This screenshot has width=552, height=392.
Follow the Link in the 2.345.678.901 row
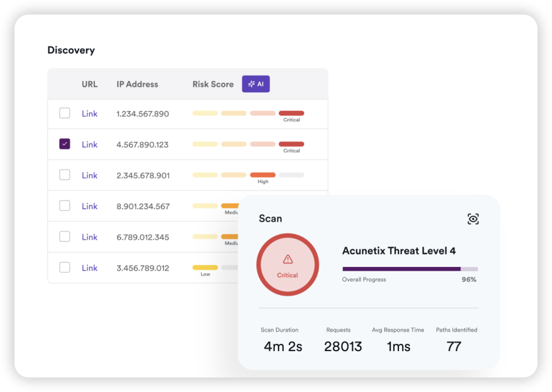pos(89,175)
